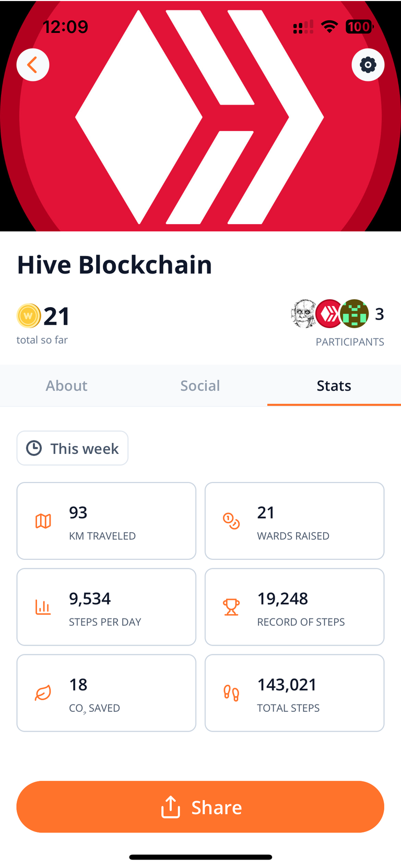
Task: Open the This week period selector
Action: tap(73, 448)
